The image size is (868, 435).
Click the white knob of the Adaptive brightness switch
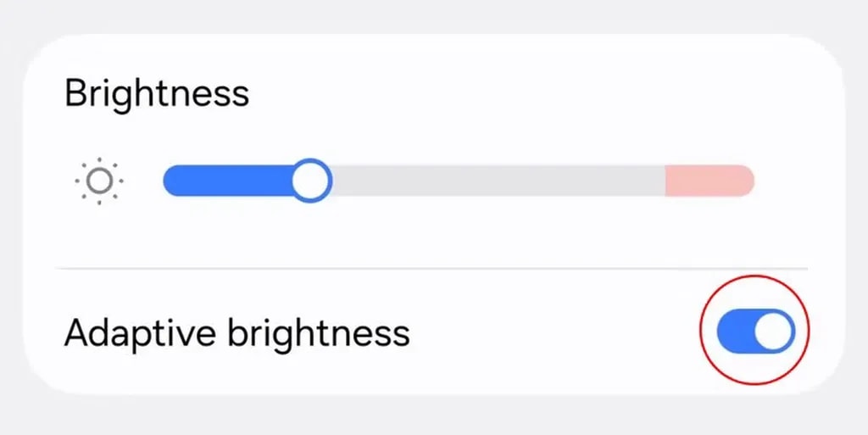[773, 331]
